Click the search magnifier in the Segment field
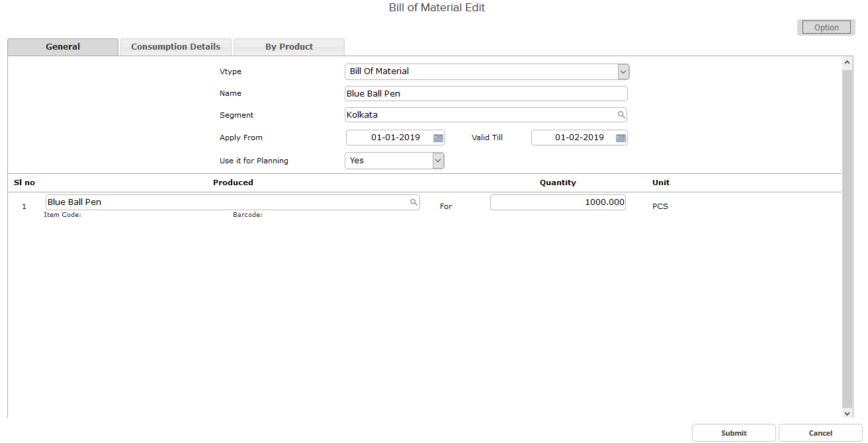This screenshot has width=868, height=443. click(621, 114)
